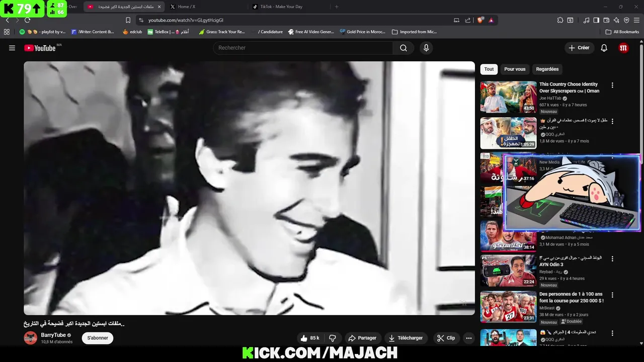This screenshot has width=644, height=362.
Task: Click the Télécharger download button
Action: (406, 338)
